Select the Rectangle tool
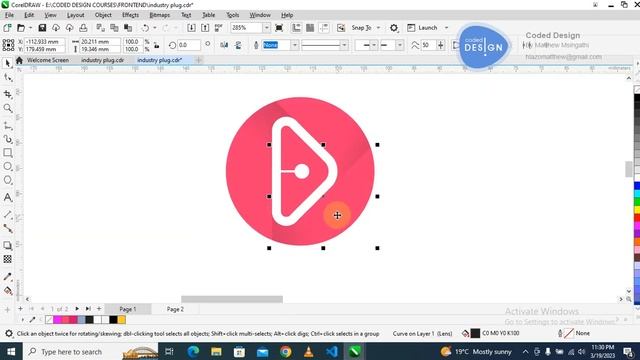 click(8, 153)
